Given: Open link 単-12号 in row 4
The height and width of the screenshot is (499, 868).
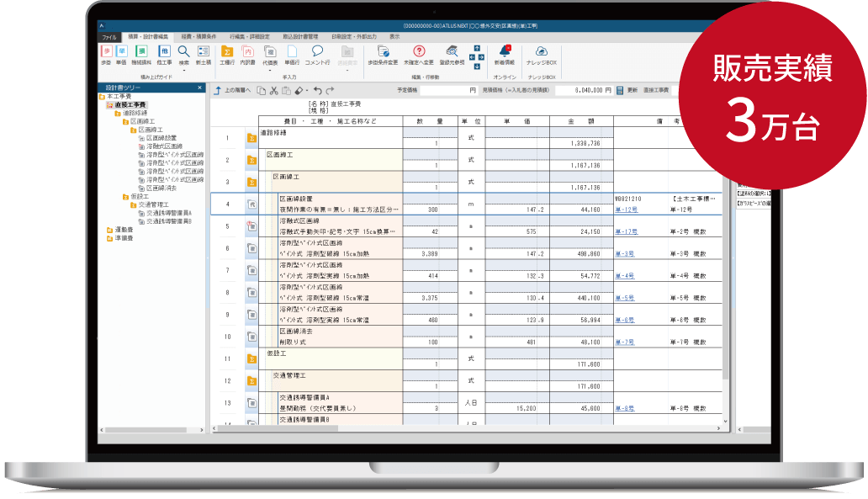Looking at the screenshot, I should click(x=626, y=210).
